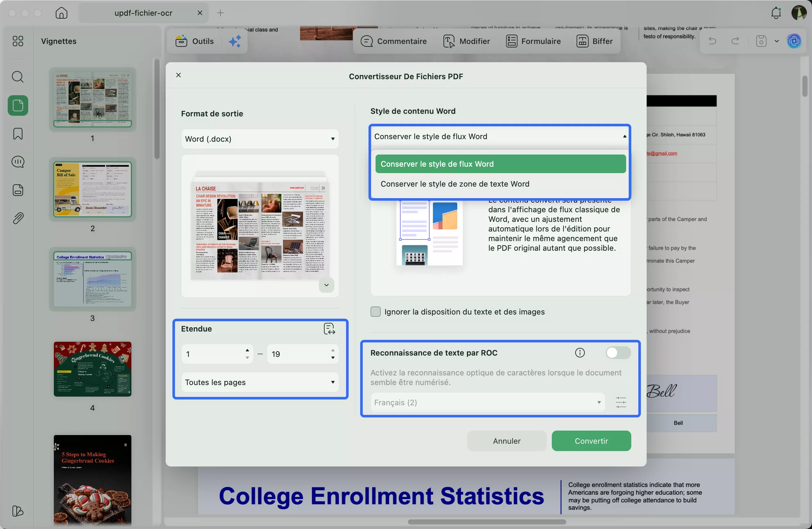Expand Toutes les pages dropdown

click(x=260, y=382)
